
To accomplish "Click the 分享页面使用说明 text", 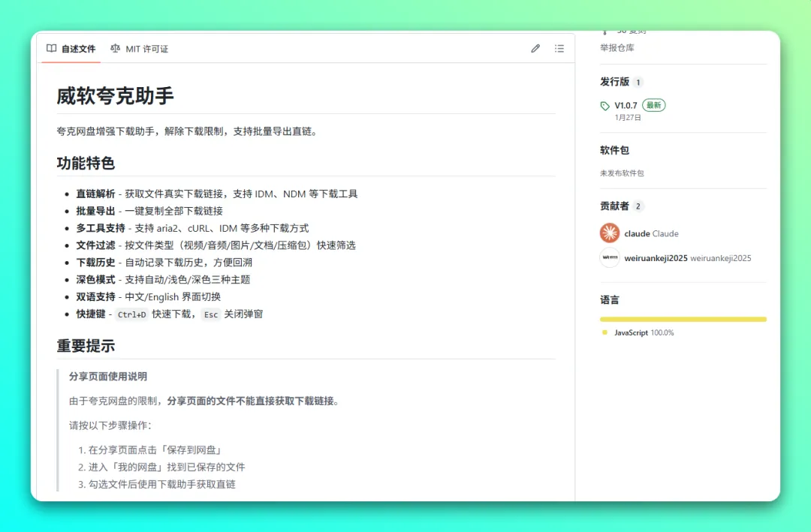I will (108, 377).
